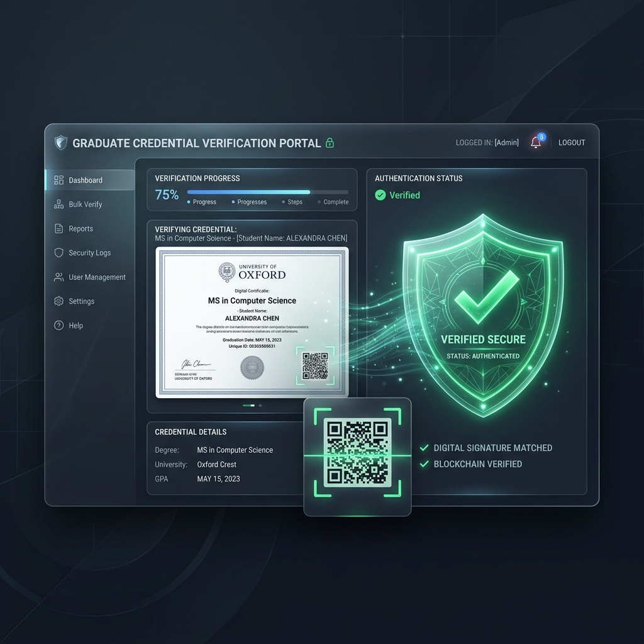Click the green Verified check circle icon
This screenshot has width=644, height=644.
pyautogui.click(x=380, y=195)
